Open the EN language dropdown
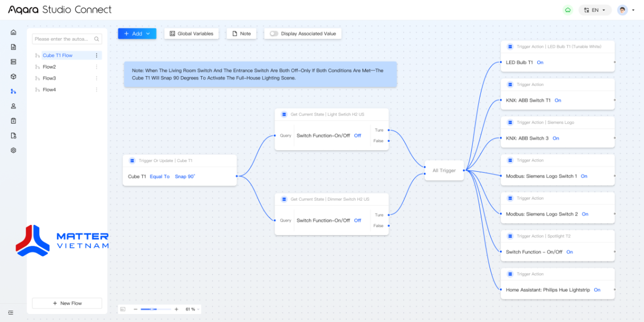Screen dimensions: 644x322 point(595,10)
